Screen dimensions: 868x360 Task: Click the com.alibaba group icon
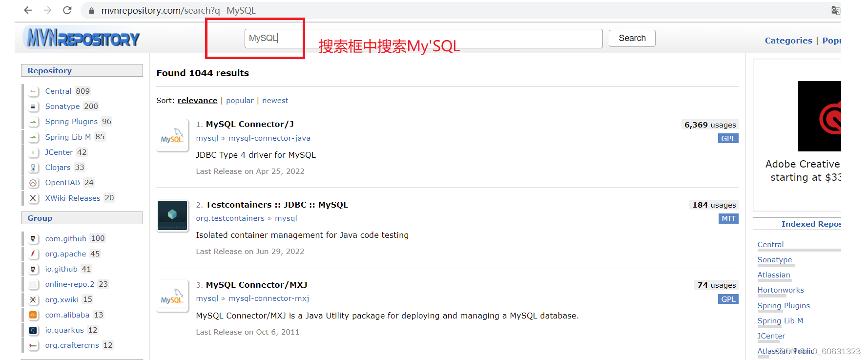coord(33,315)
